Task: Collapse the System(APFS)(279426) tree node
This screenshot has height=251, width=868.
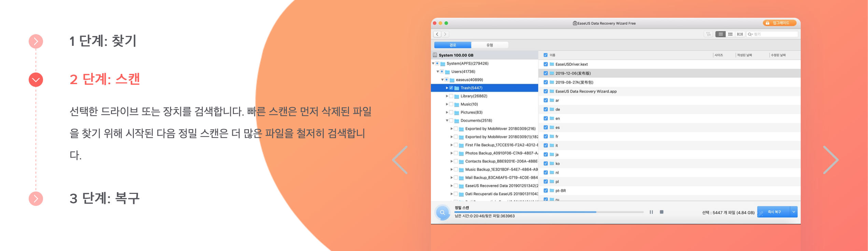Action: pyautogui.click(x=433, y=64)
